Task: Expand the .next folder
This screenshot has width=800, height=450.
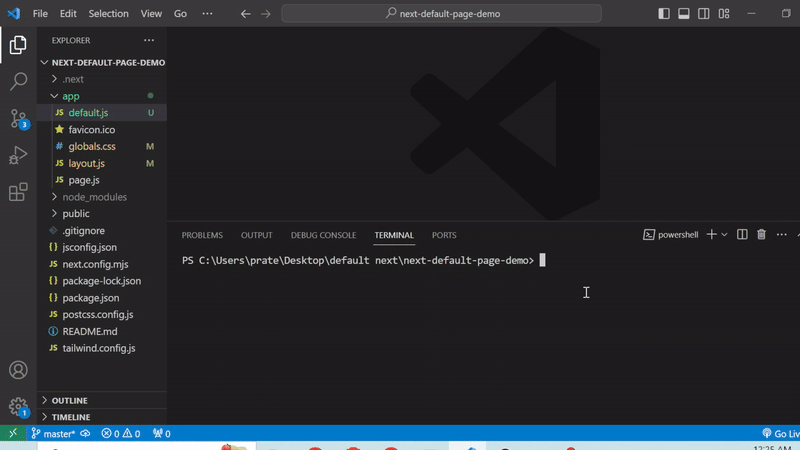Action: coord(102,79)
